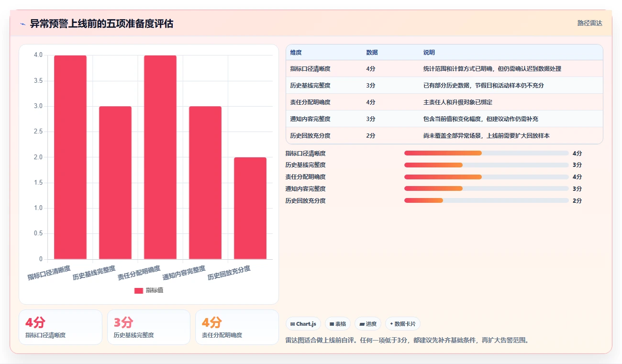Click the 4分 card for 责任分配明确度

point(237,327)
